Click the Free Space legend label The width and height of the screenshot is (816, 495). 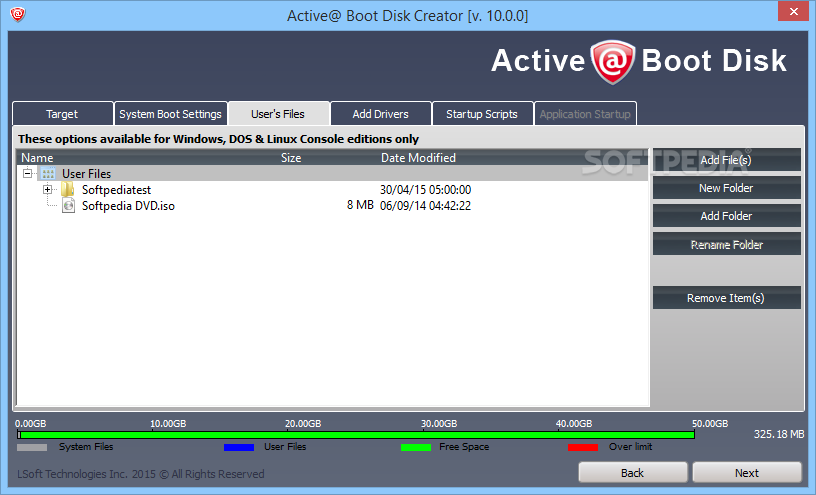(464, 447)
